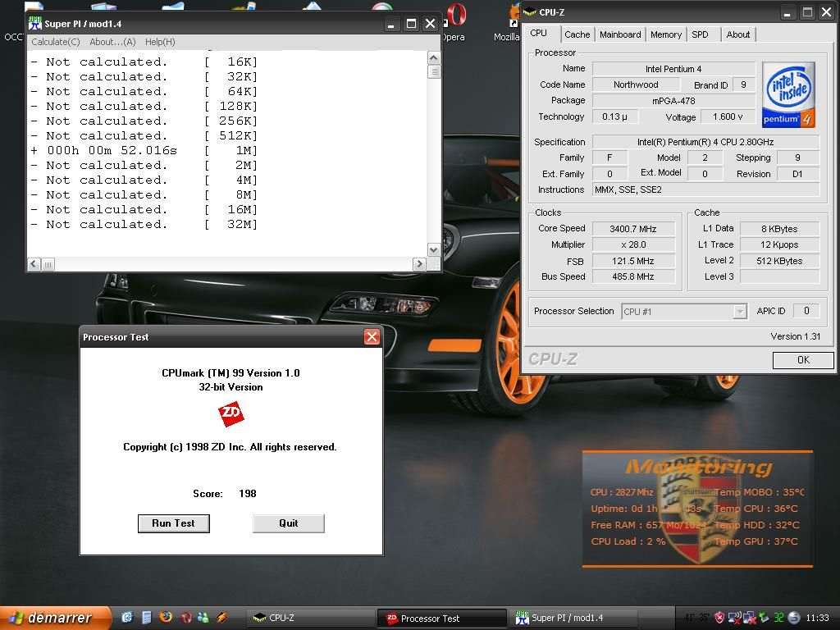The image size is (840, 630).
Task: Launch Firefox from quick launch
Action: point(166,617)
